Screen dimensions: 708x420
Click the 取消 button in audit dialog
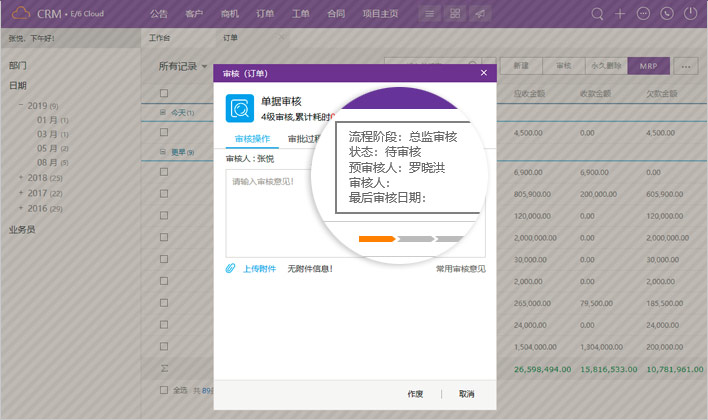pos(466,394)
